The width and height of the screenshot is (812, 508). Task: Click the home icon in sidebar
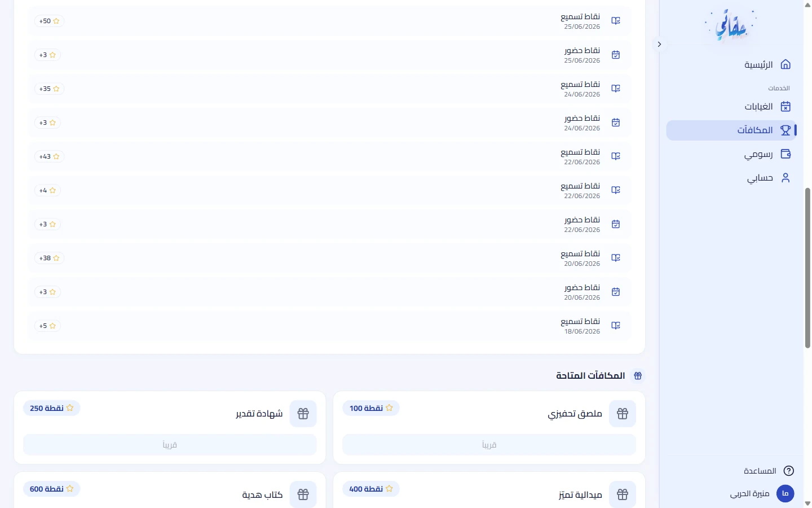click(x=785, y=64)
